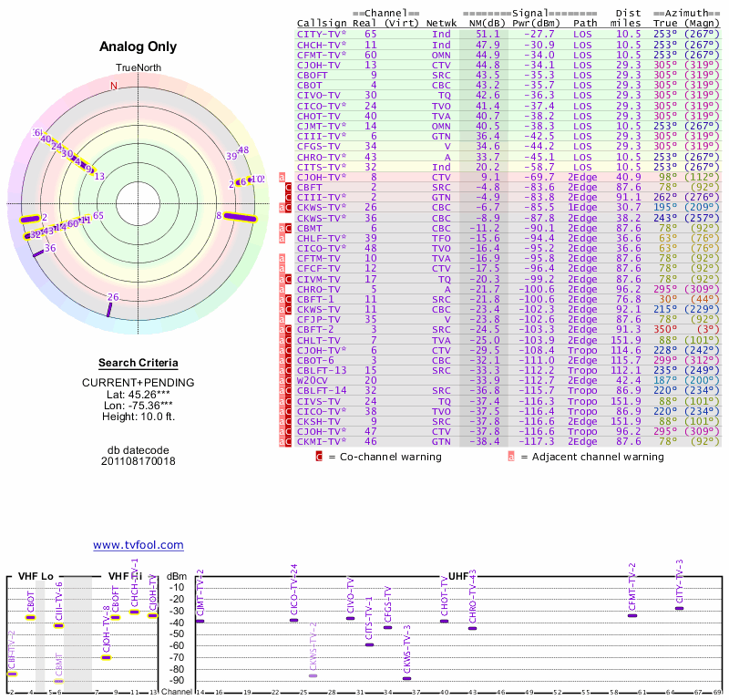This screenshot has height=700, width=729.
Task: Click the warning icon beside CKMI-TV row
Action: [289, 441]
